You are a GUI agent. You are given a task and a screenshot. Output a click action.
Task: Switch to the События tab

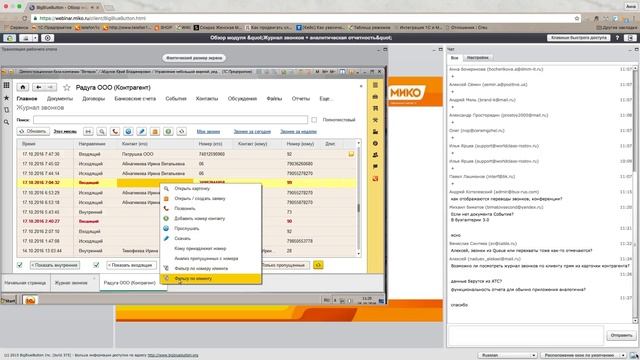point(176,99)
